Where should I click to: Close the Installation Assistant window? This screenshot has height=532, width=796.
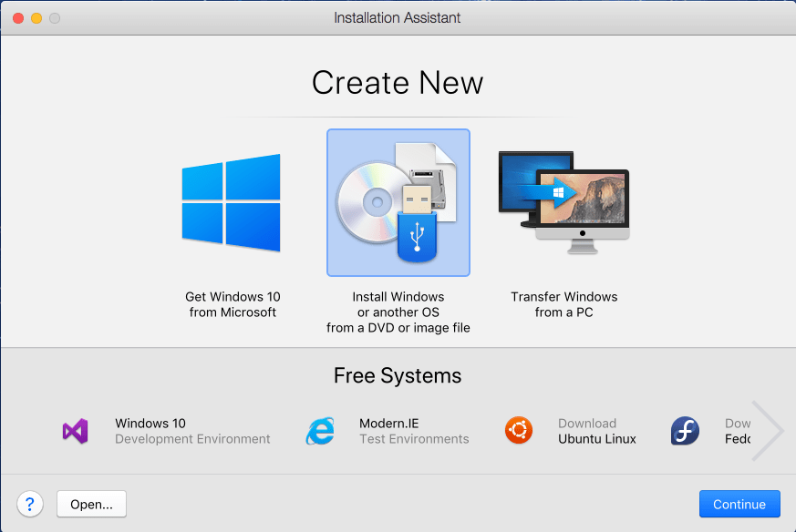point(16,17)
